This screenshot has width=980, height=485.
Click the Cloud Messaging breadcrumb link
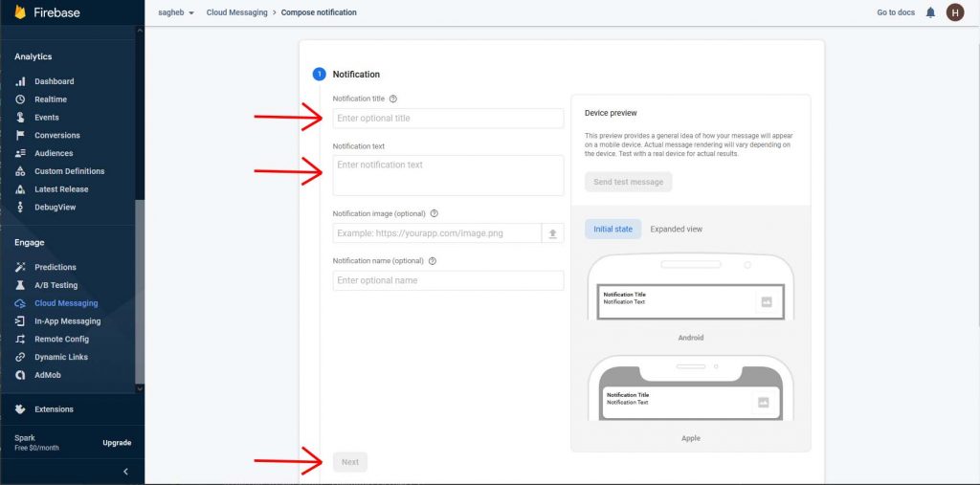[237, 12]
